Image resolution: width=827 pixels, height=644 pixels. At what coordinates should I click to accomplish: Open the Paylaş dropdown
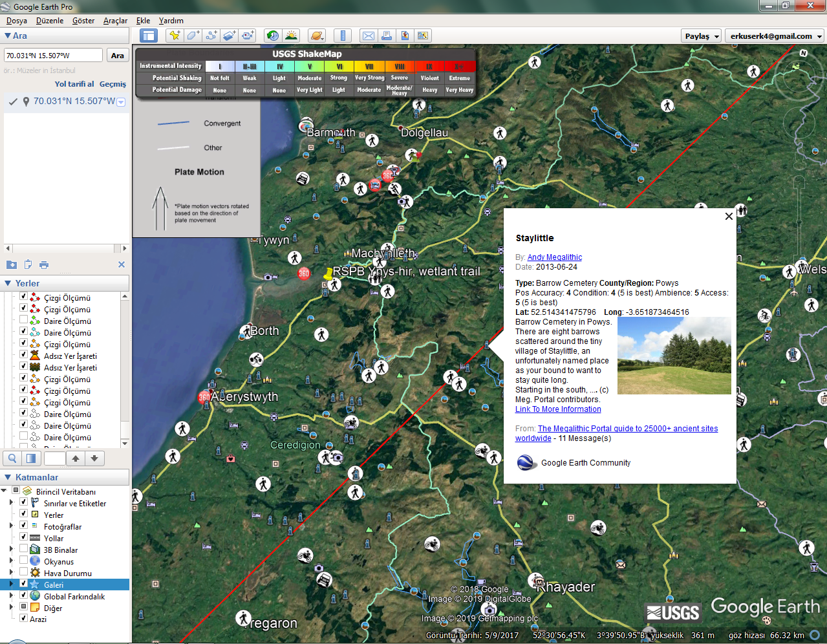(x=702, y=36)
